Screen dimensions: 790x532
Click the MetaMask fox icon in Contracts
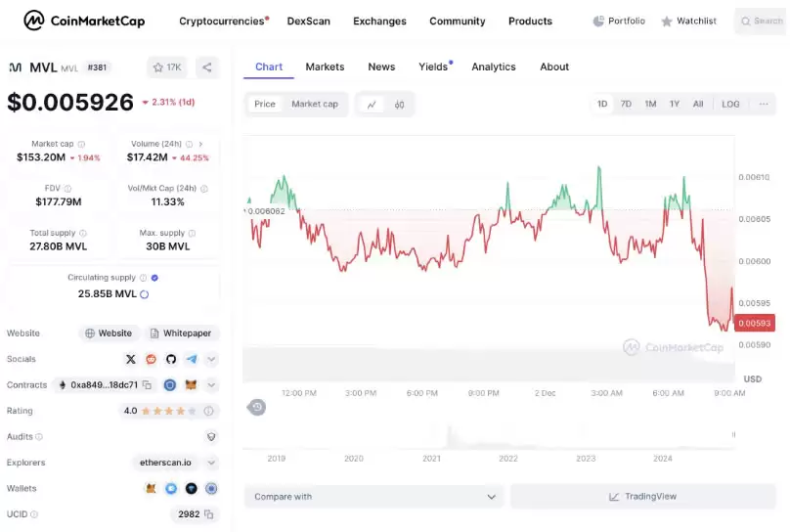(192, 385)
